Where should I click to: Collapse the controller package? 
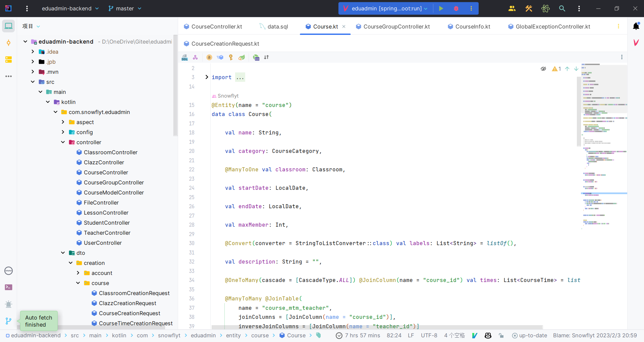(x=63, y=142)
